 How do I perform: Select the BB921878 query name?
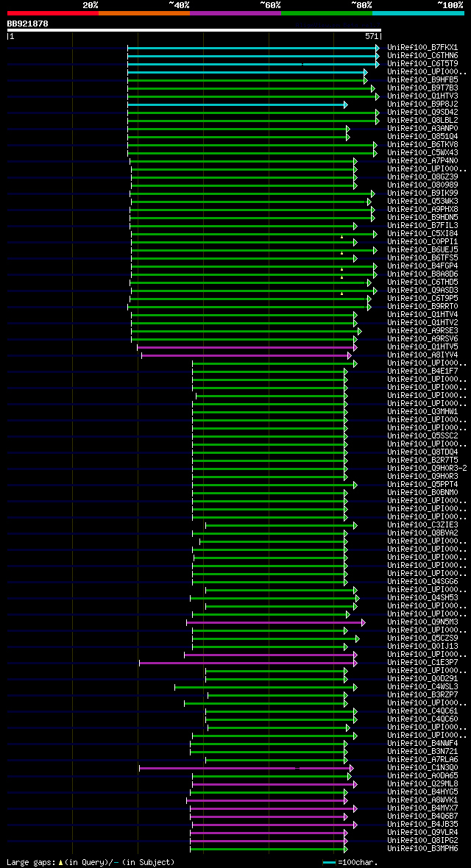point(28,24)
